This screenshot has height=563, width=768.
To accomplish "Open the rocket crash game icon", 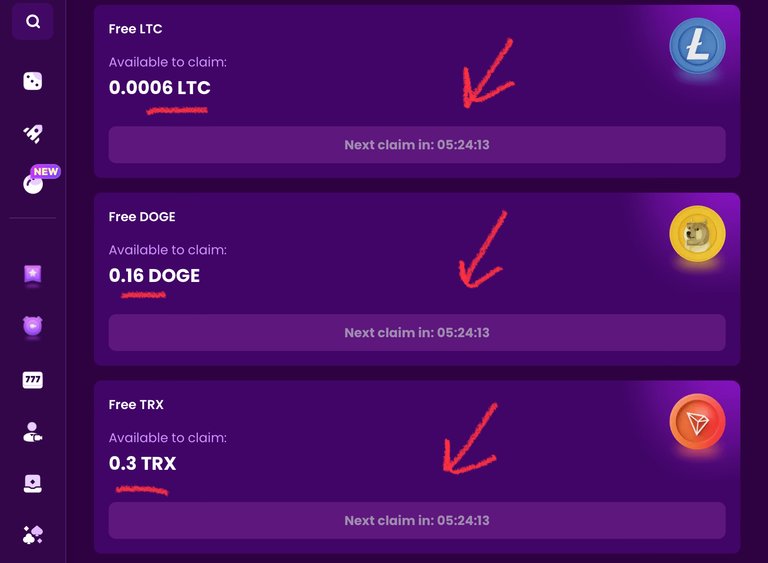I will [33, 133].
